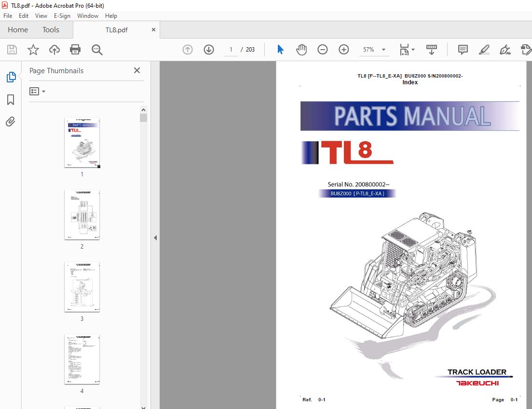
Task: Go to the next page arrow
Action: (209, 50)
